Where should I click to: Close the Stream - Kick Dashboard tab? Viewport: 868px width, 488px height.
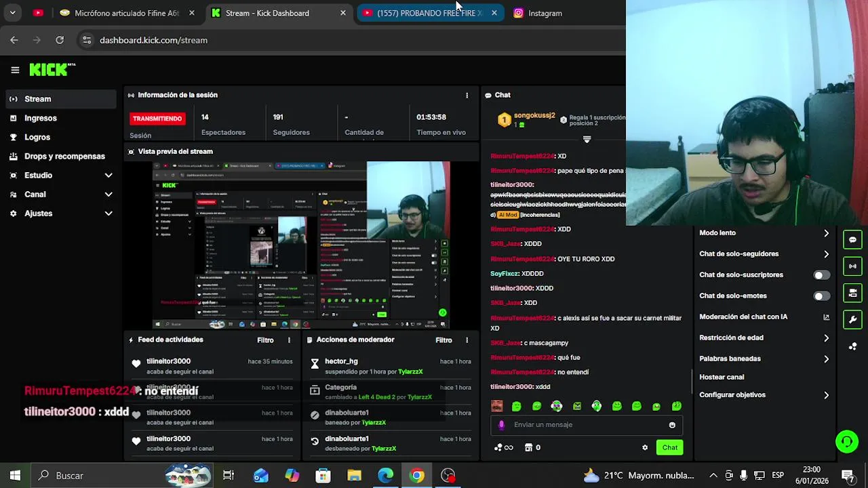point(343,13)
